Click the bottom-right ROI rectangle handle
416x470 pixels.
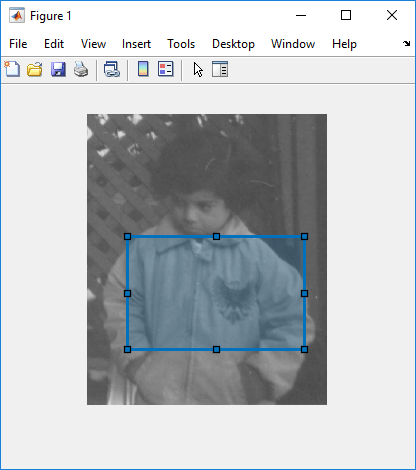coord(304,349)
